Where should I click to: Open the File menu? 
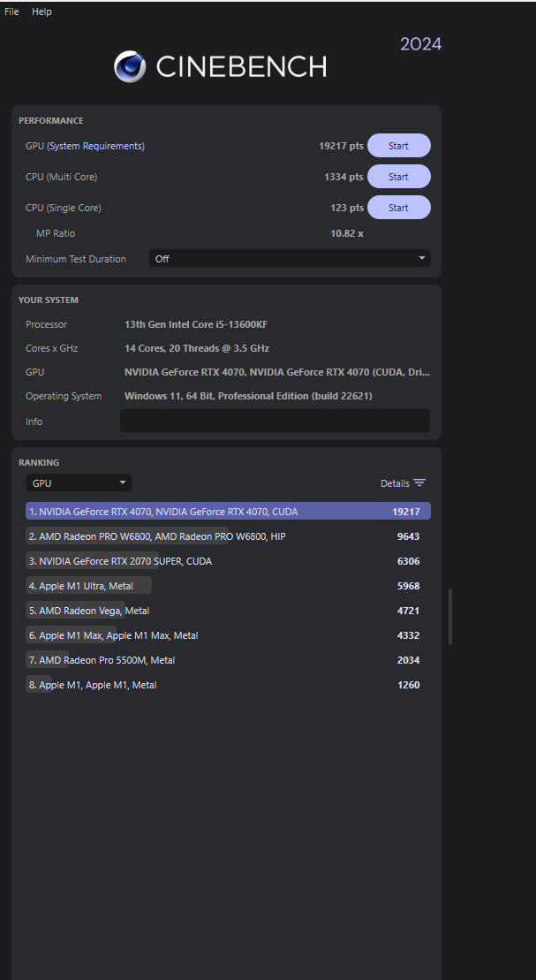point(11,11)
